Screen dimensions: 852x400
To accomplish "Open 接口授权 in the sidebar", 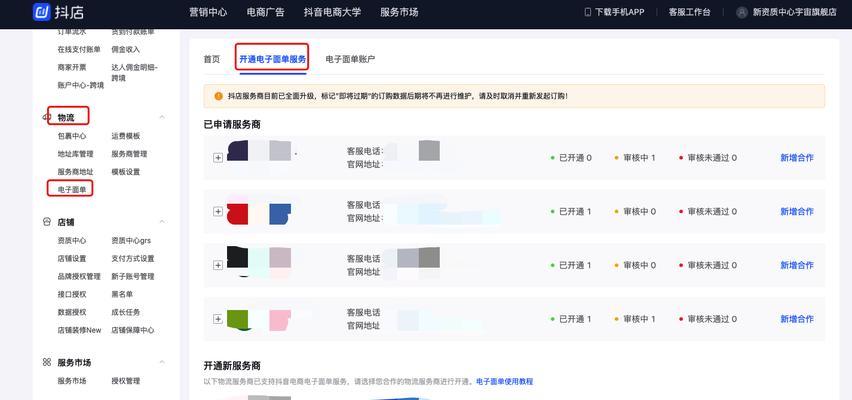I will pyautogui.click(x=72, y=294).
